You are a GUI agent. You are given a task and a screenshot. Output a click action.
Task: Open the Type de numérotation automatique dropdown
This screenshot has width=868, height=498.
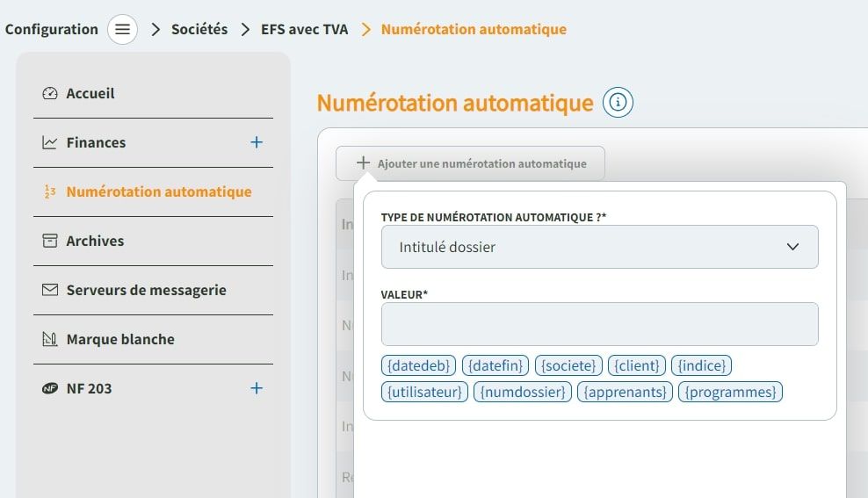click(x=599, y=247)
